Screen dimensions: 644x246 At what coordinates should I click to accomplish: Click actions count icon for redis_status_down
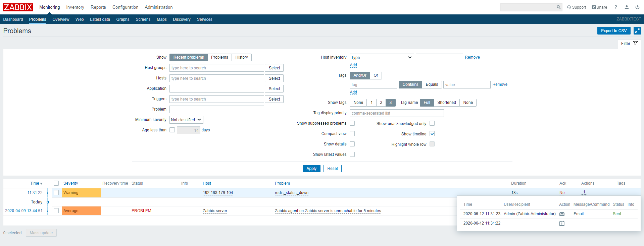coord(584,193)
